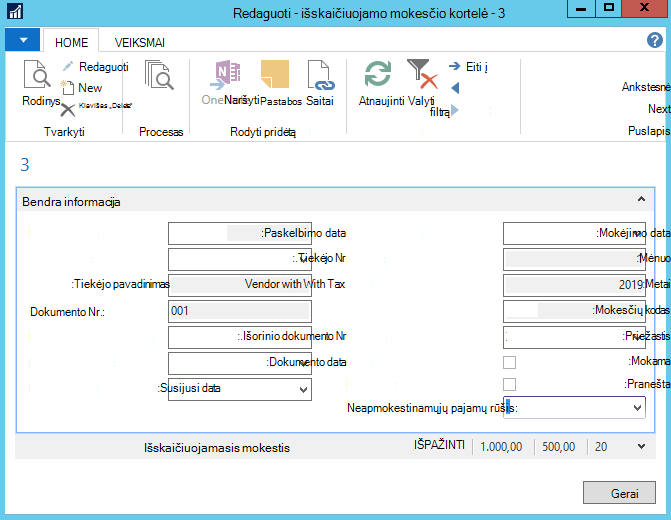The width and height of the screenshot is (671, 520).
Task: Click the Ankstesnė button
Action: pyautogui.click(x=646, y=87)
